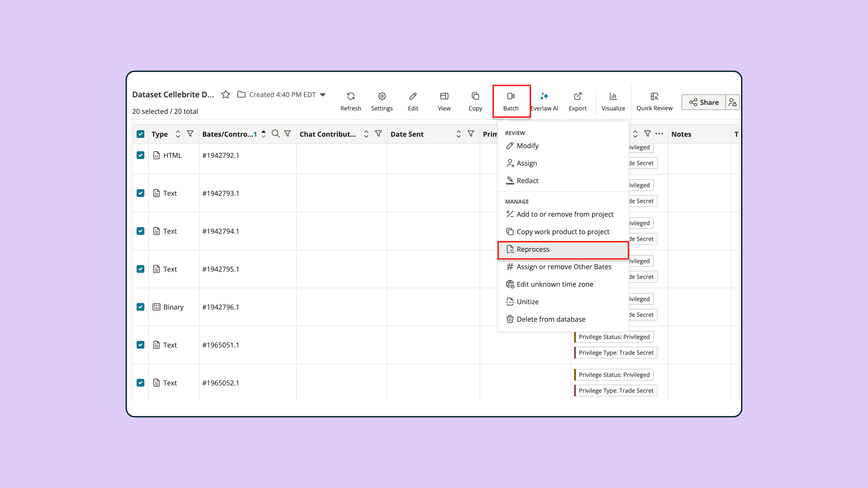Click the folder icon beside Created label
Image resolution: width=868 pixels, height=488 pixels.
(x=241, y=94)
